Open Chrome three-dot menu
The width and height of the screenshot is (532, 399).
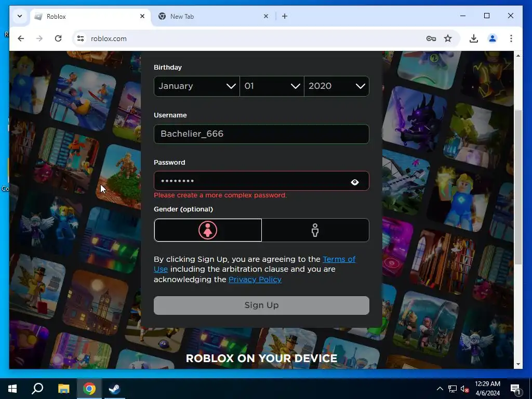coord(511,38)
